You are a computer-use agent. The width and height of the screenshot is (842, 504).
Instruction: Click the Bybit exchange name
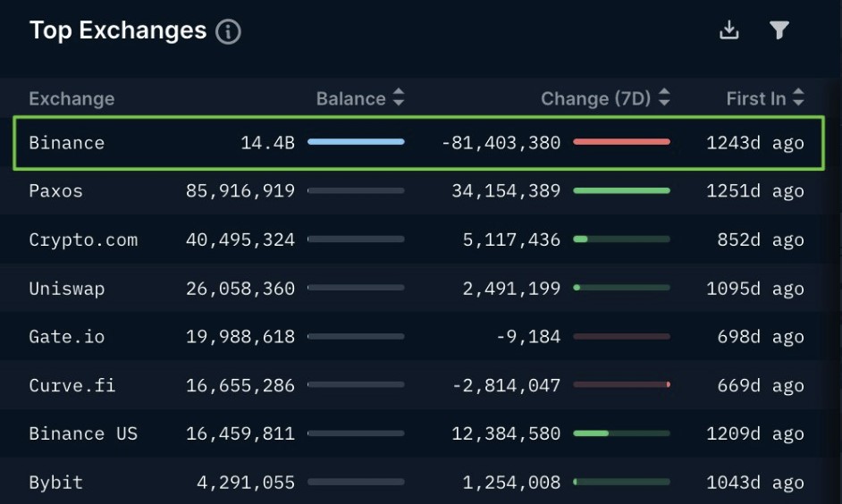[x=55, y=483]
